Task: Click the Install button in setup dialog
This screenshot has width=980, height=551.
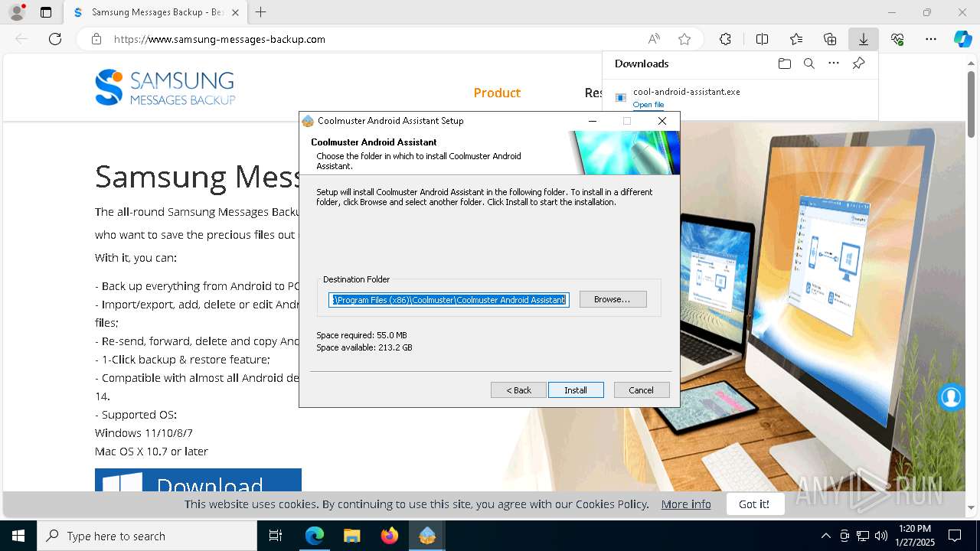Action: pyautogui.click(x=576, y=390)
